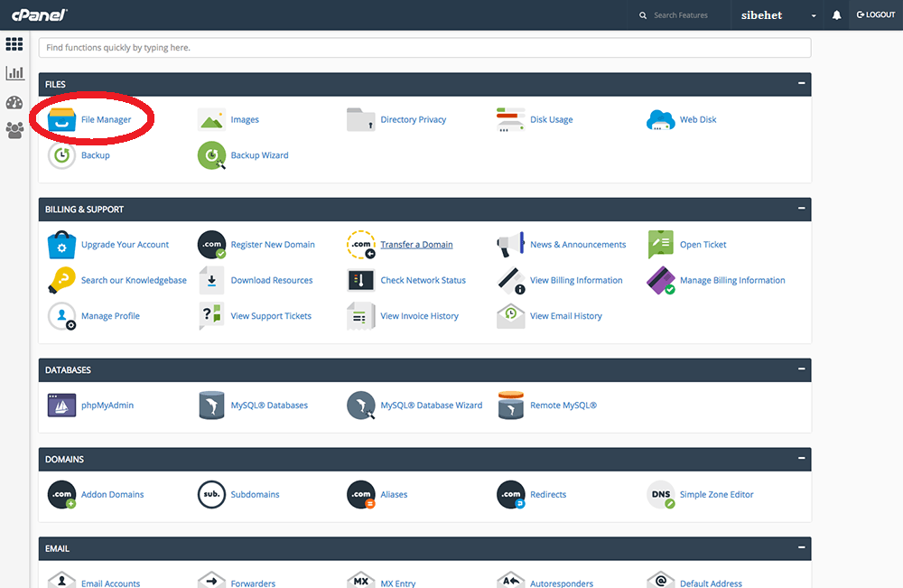This screenshot has height=588, width=903.
Task: Launch the Backup Wizard icon
Action: pos(211,155)
